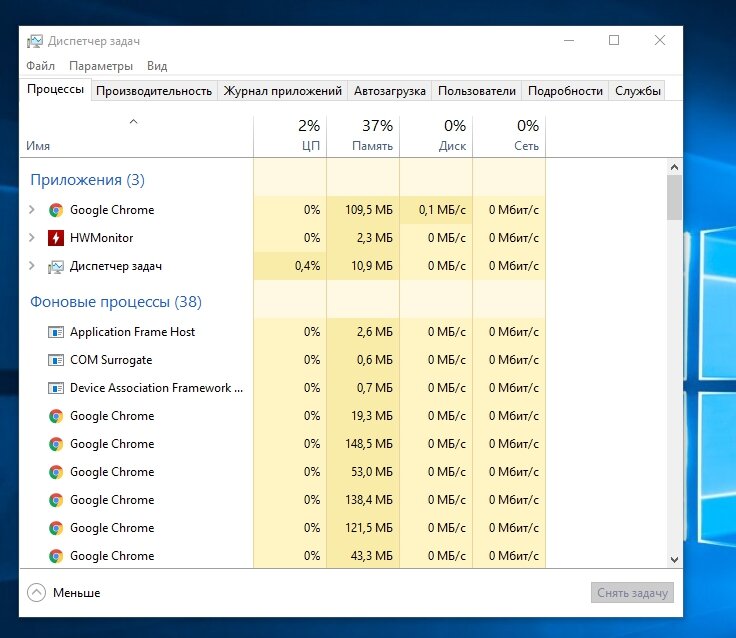This screenshot has width=736, height=638.
Task: Click the Application Frame Host icon
Action: click(56, 332)
